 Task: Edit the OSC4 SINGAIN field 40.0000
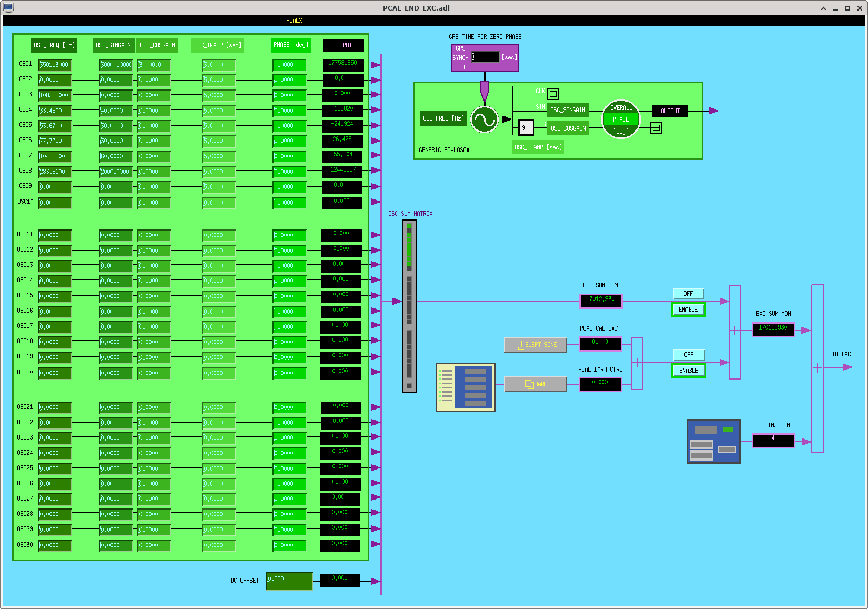click(x=116, y=111)
